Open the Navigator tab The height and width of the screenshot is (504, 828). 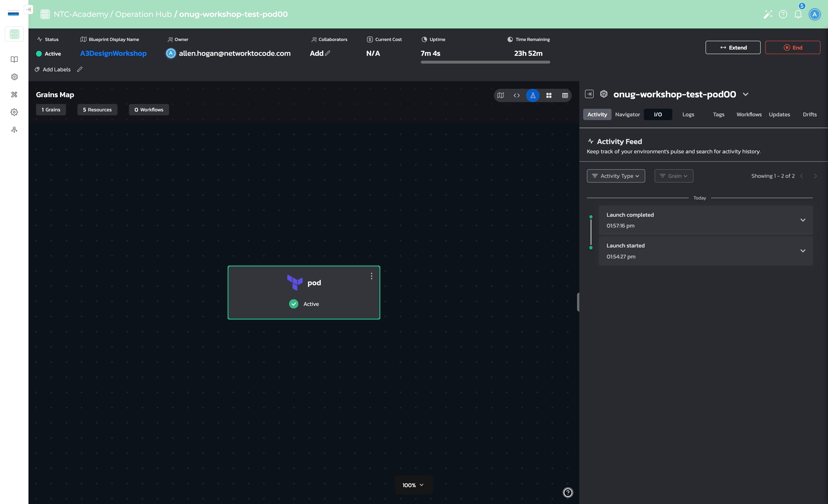click(x=627, y=115)
